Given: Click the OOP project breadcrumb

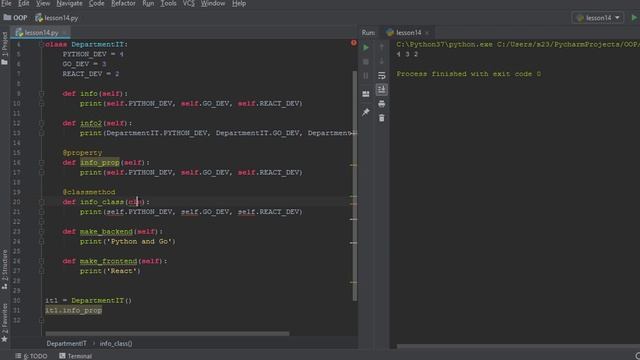Looking at the screenshot, I should coord(16,18).
